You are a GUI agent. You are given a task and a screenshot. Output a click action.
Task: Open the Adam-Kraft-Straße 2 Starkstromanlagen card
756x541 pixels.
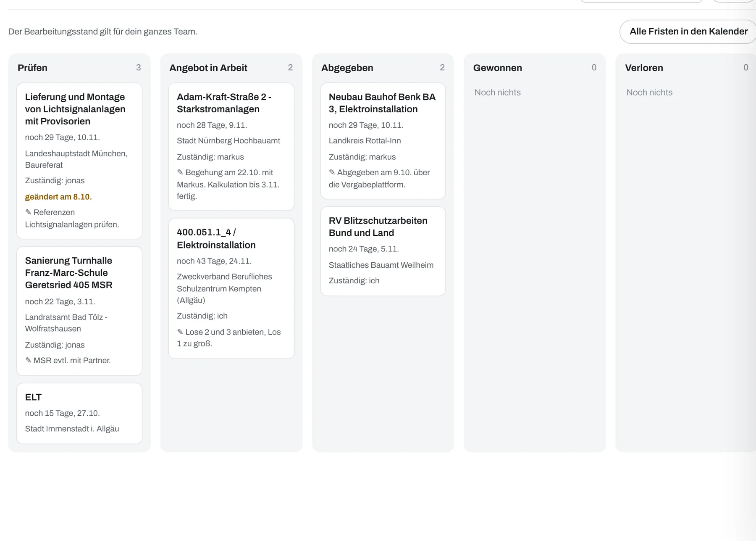pos(231,147)
